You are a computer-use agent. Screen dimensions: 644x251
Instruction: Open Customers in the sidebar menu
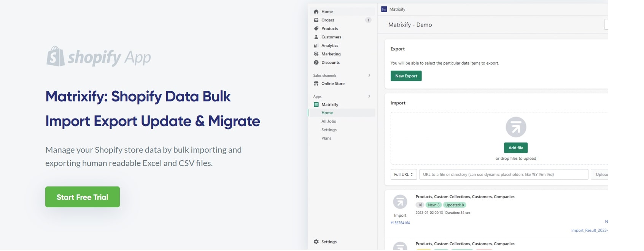[x=331, y=37]
